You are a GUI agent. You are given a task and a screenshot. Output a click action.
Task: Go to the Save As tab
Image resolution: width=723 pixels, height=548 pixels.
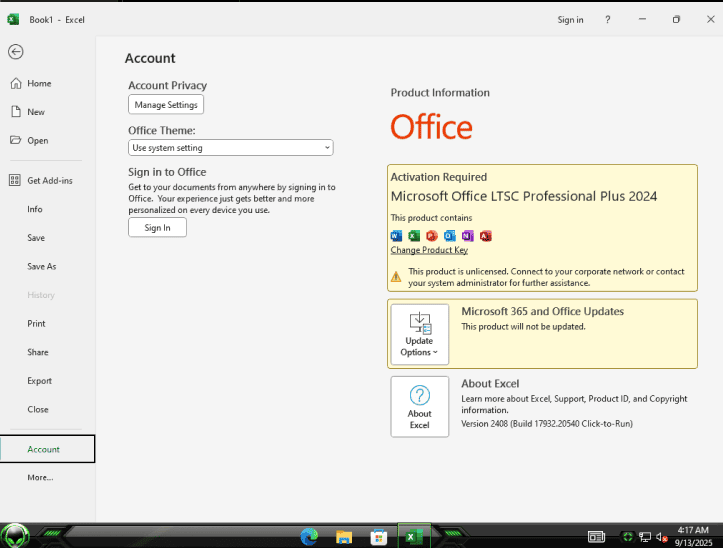coord(41,267)
